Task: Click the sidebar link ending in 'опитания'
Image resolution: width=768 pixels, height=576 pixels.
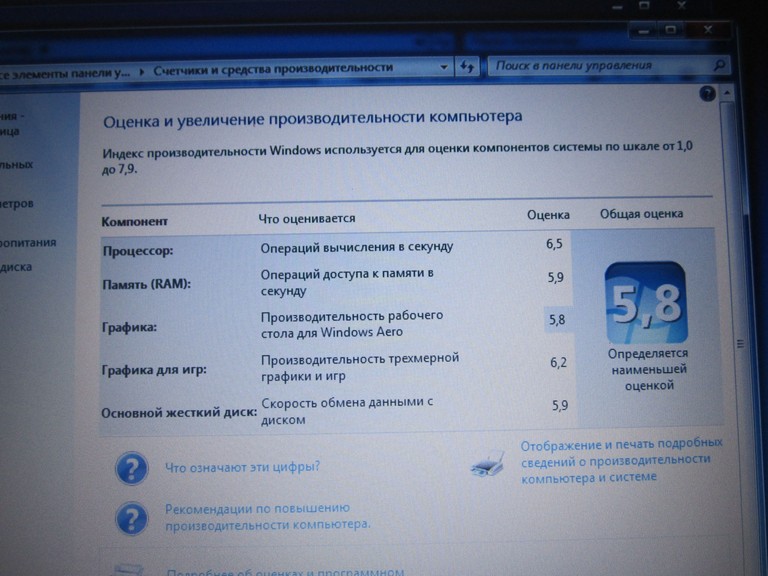Action: pos(28,242)
